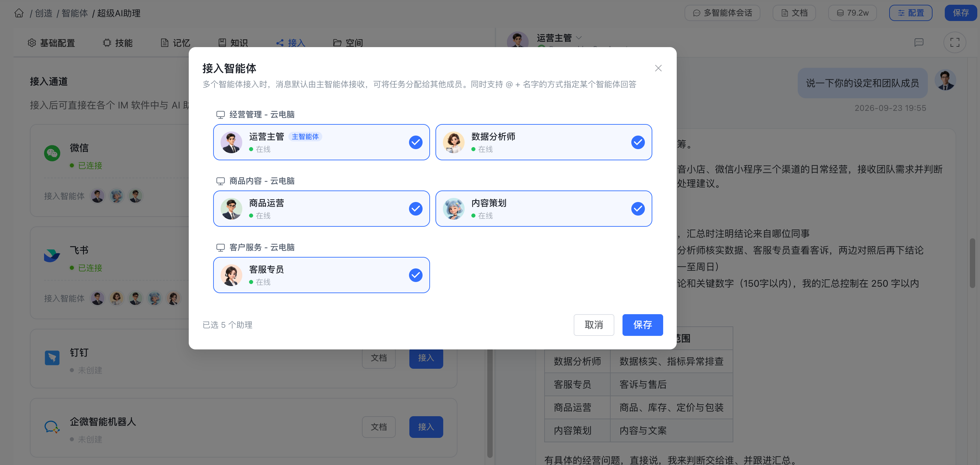Toggle the 商品运营 agent selection
This screenshot has width=980, height=465.
[415, 209]
